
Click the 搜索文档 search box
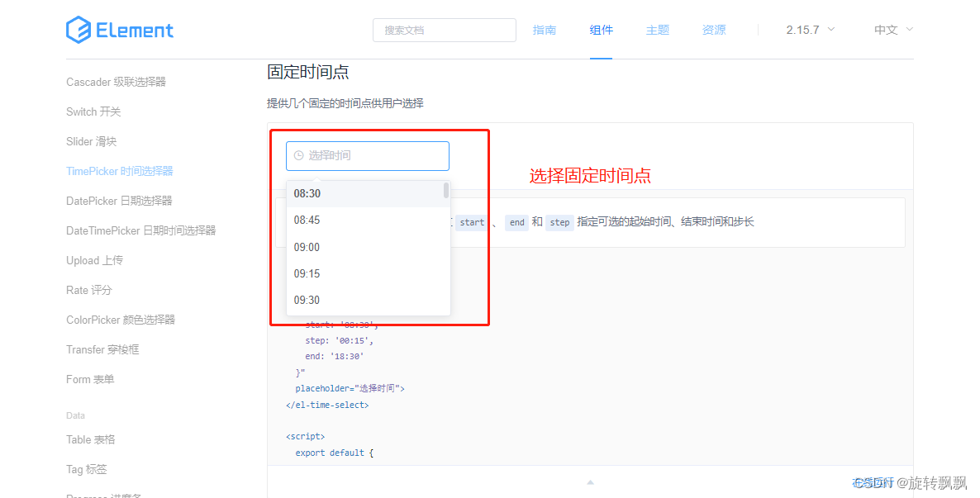click(x=444, y=30)
